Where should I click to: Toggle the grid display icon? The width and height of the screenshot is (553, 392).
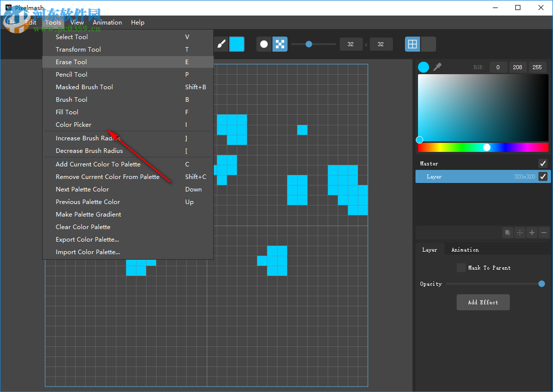coord(412,44)
